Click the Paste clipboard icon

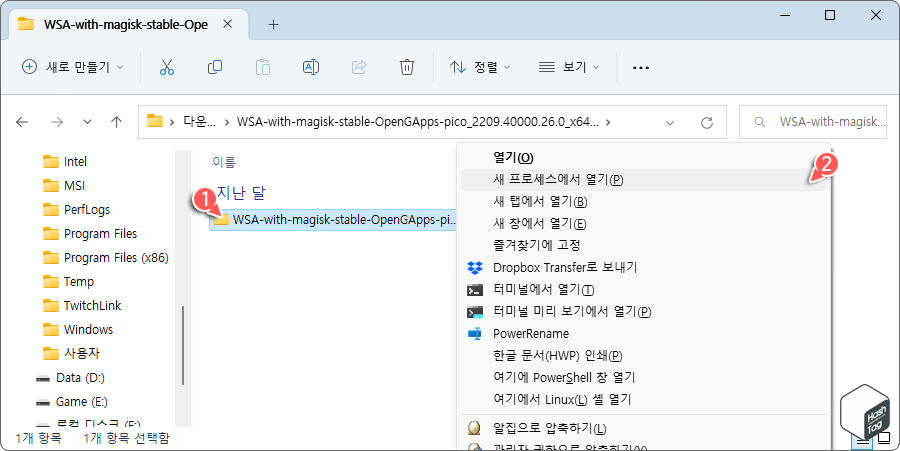pyautogui.click(x=263, y=67)
